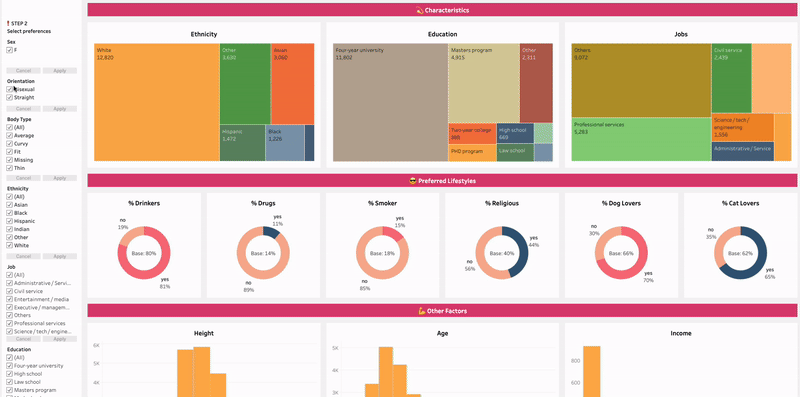Image resolution: width=800 pixels, height=397 pixels.
Task: Toggle the Bisexual orientation checkbox
Action: (9, 89)
